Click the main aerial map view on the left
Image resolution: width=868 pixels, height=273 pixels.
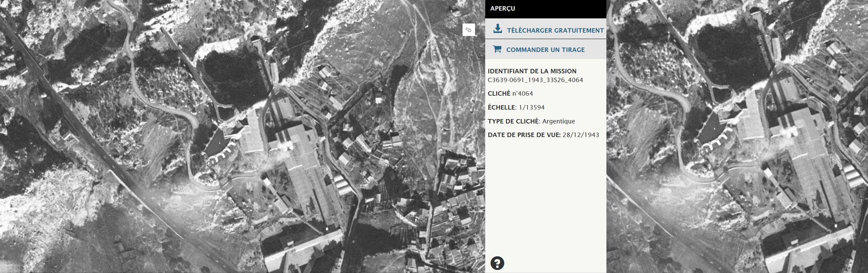pyautogui.click(x=242, y=136)
